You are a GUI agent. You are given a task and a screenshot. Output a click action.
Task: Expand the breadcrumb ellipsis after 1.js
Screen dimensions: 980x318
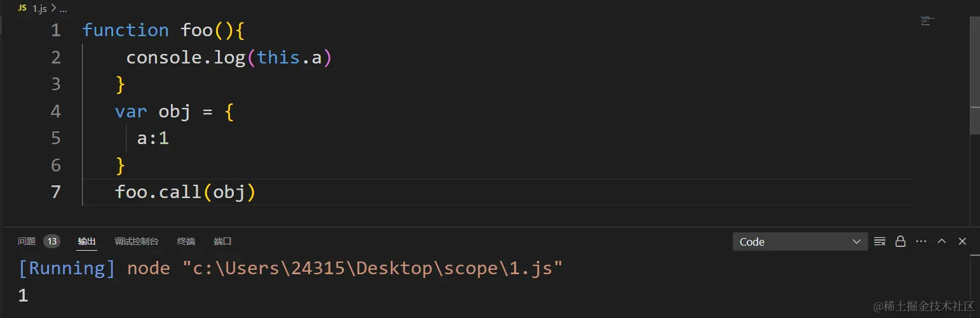coord(63,9)
